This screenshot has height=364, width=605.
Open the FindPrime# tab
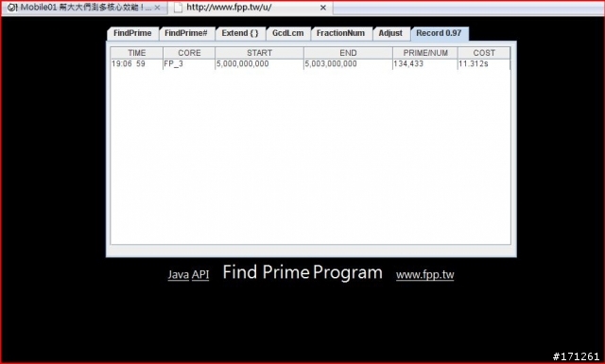[186, 34]
